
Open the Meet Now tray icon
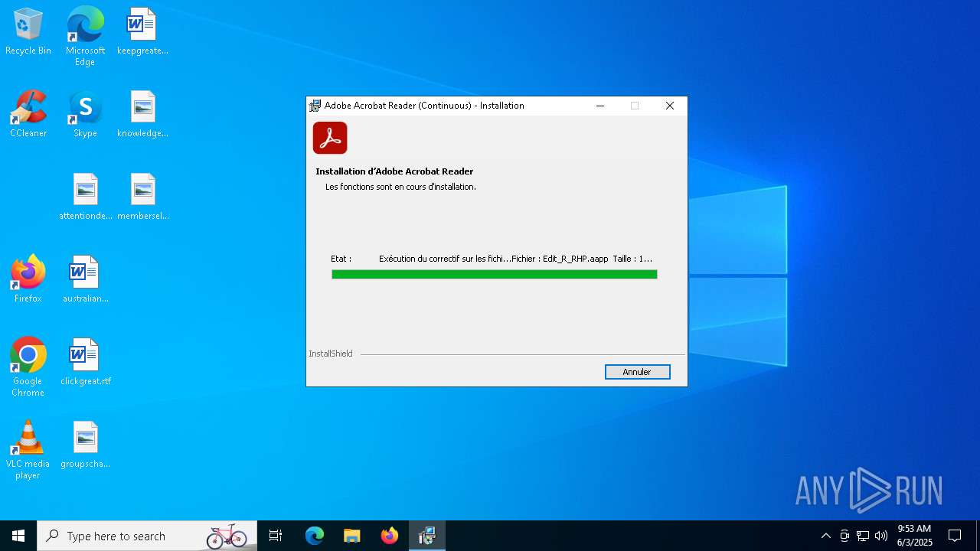[844, 536]
